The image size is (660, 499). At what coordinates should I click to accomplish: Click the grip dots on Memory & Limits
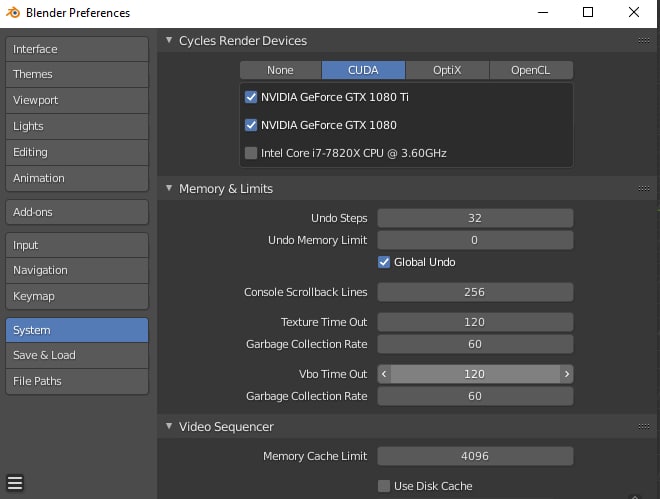(x=643, y=188)
